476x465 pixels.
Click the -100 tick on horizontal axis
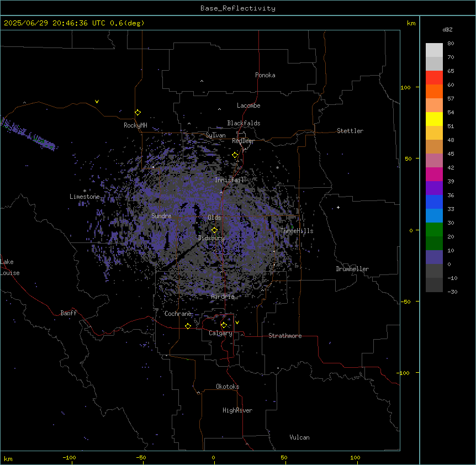69,457
